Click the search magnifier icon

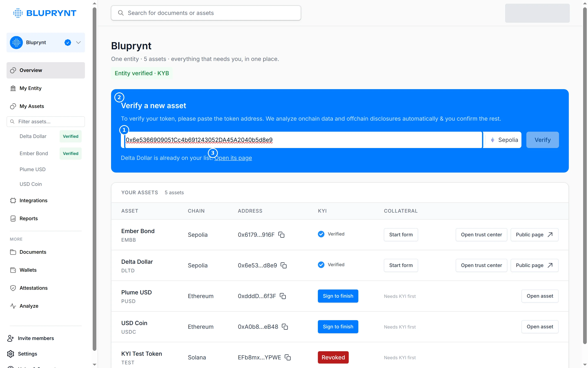click(121, 13)
